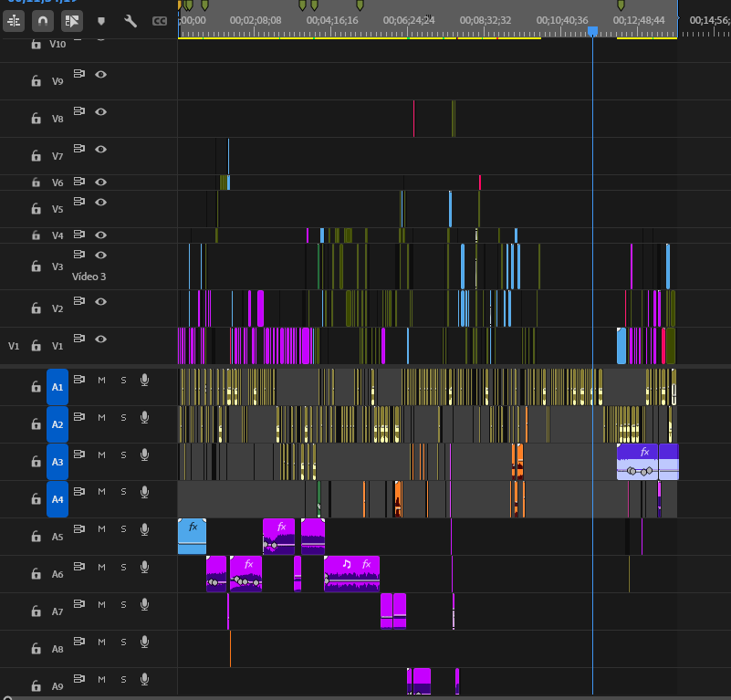The image size is (731, 700).
Task: Select the red clip on V8 track
Action: tap(413, 119)
